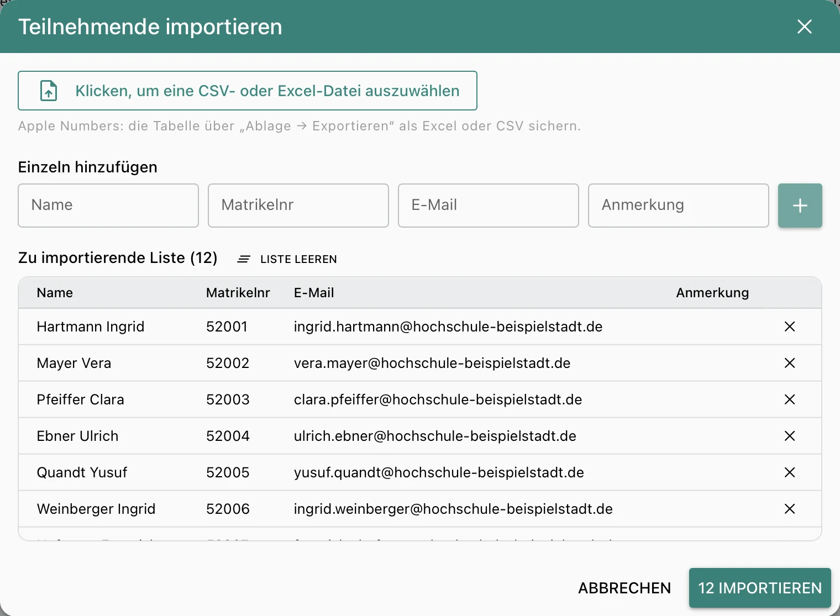Image resolution: width=840 pixels, height=616 pixels.
Task: Click the Anmerkung column header
Action: click(712, 293)
